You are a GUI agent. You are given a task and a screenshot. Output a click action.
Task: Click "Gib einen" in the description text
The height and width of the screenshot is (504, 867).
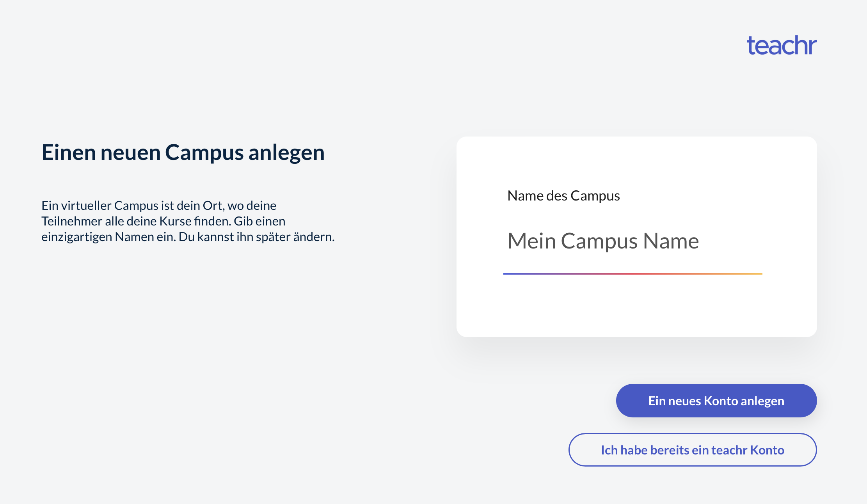point(259,221)
